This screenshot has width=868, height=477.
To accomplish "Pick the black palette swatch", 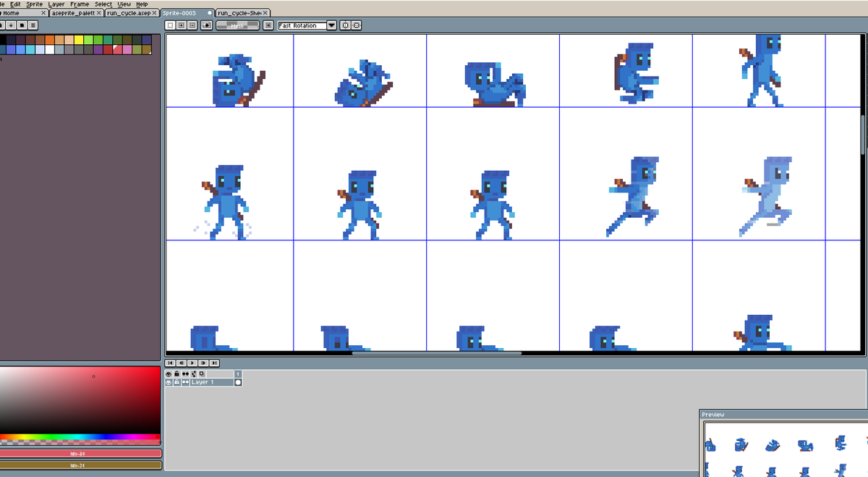I will (3, 39).
